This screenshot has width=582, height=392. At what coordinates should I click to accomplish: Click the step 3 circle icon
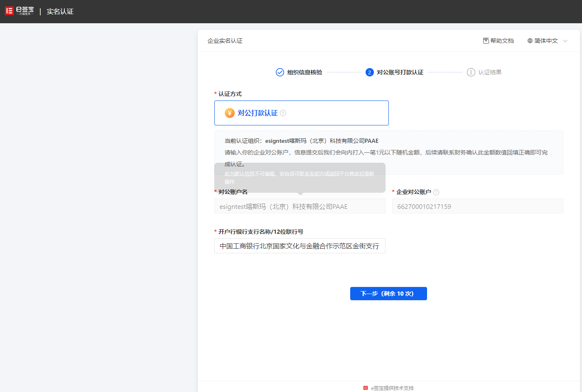click(x=471, y=72)
